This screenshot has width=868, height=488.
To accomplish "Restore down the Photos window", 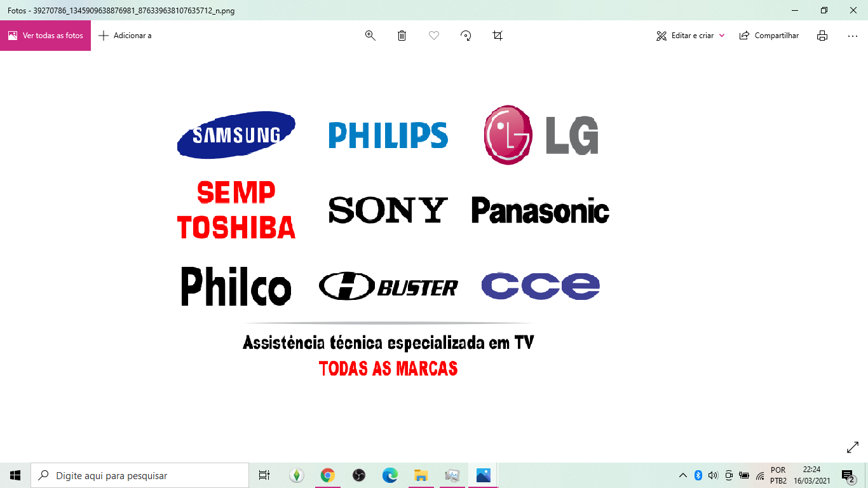I will 824,10.
